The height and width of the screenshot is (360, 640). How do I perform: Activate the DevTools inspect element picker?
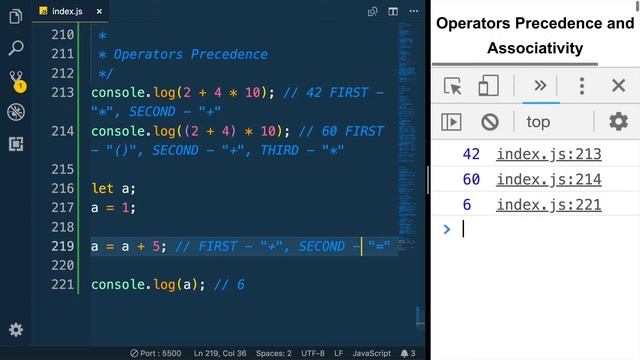[452, 86]
